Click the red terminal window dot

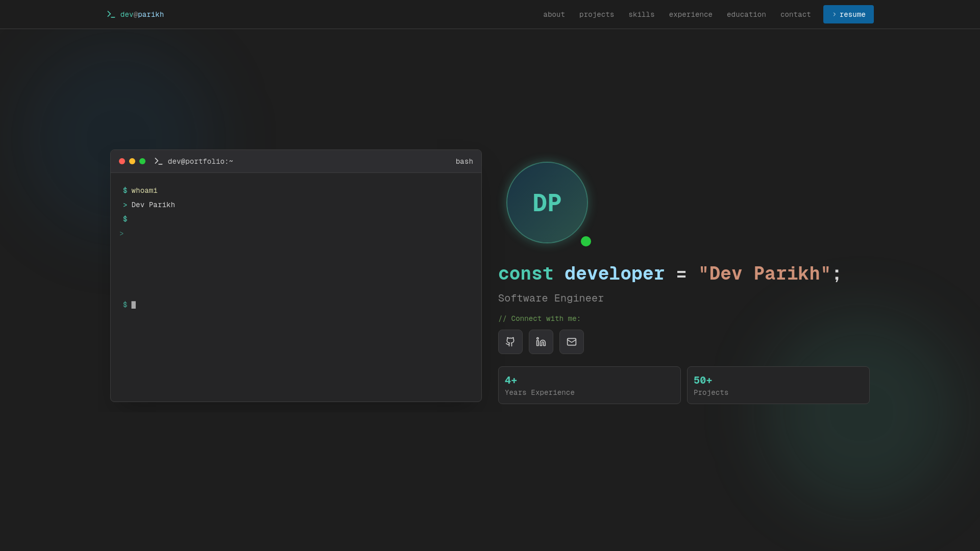pos(122,161)
